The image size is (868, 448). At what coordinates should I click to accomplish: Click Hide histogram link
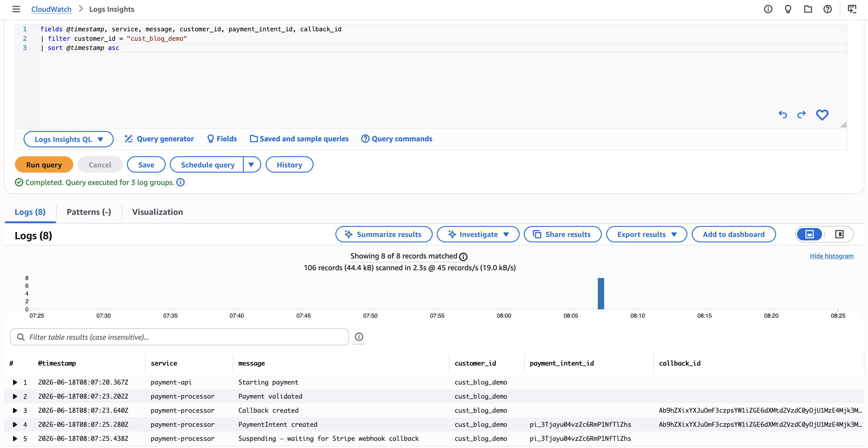[832, 256]
